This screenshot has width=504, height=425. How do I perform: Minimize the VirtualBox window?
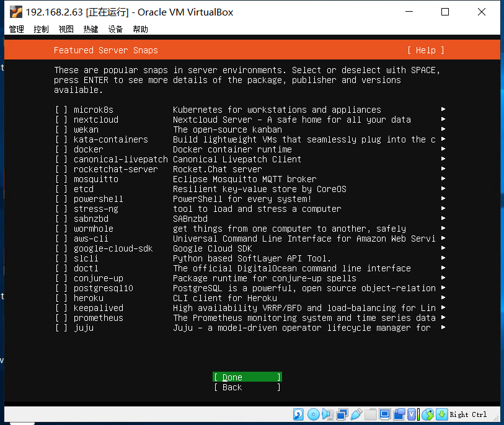tap(409, 12)
